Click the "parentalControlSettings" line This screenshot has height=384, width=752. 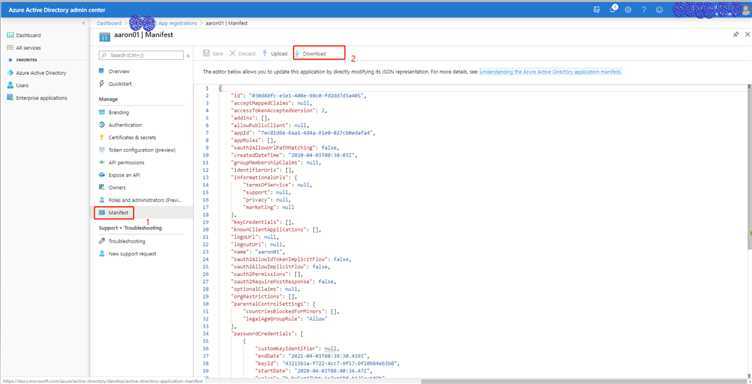274,304
